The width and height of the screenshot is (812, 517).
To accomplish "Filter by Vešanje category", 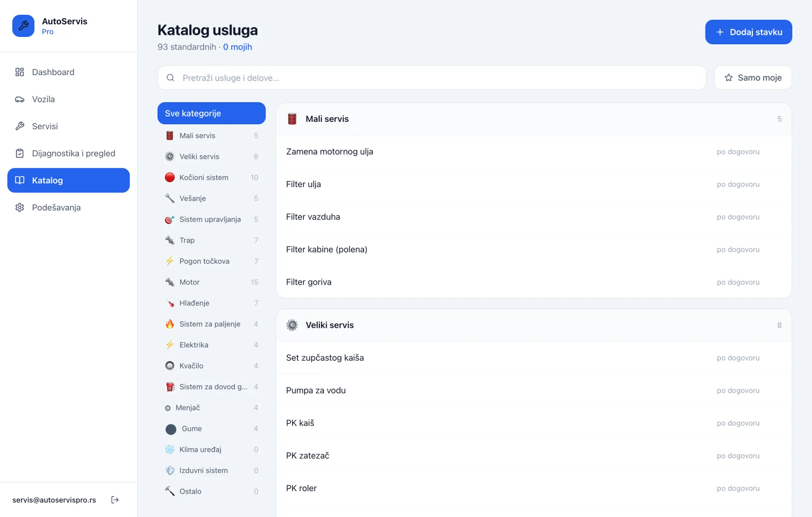I will click(212, 198).
